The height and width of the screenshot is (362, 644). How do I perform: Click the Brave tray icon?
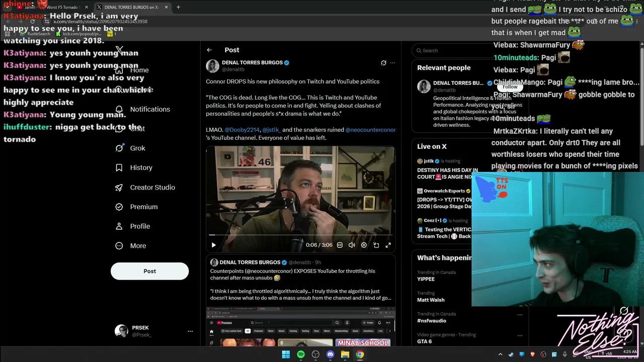[532, 354]
